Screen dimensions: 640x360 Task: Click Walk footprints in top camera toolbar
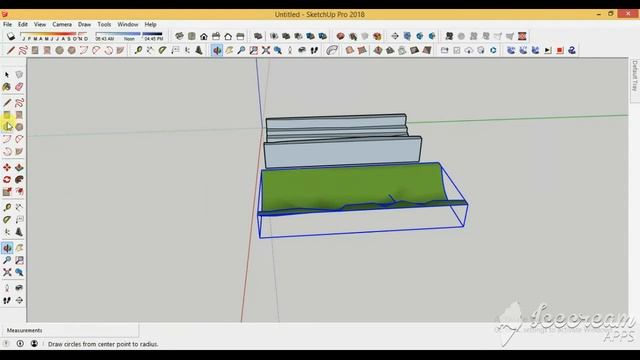[314, 50]
